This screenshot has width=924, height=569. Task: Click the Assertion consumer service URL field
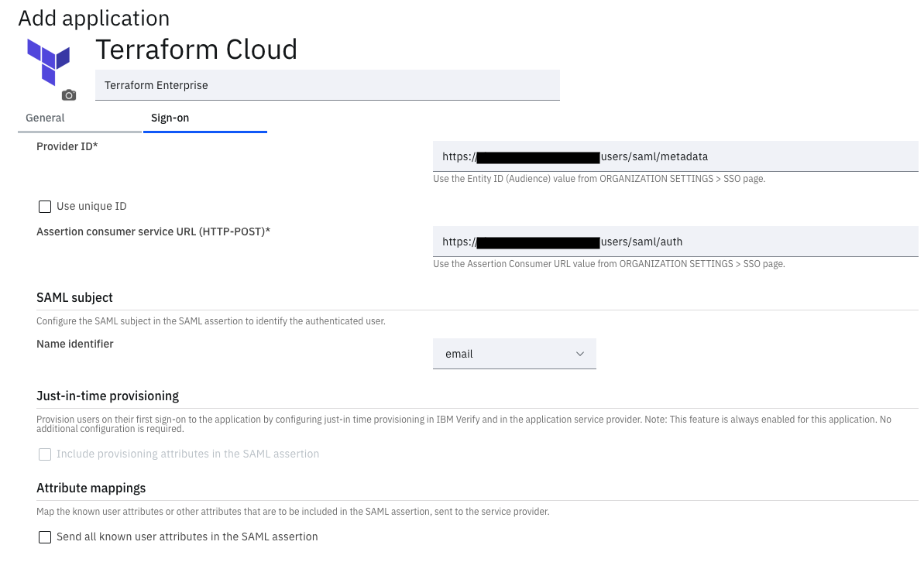(x=675, y=242)
